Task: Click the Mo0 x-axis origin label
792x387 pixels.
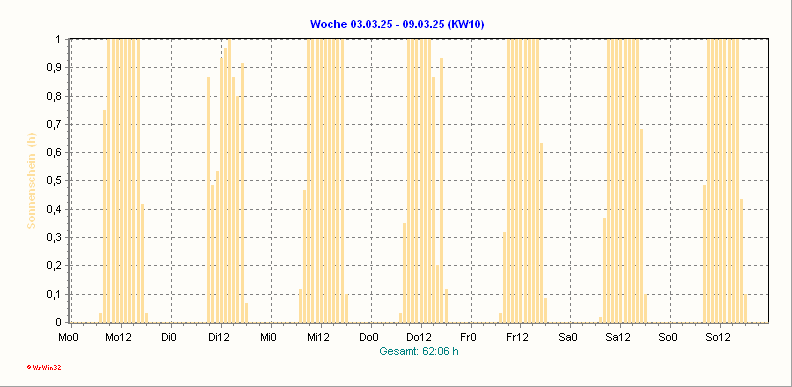Action: click(x=69, y=337)
